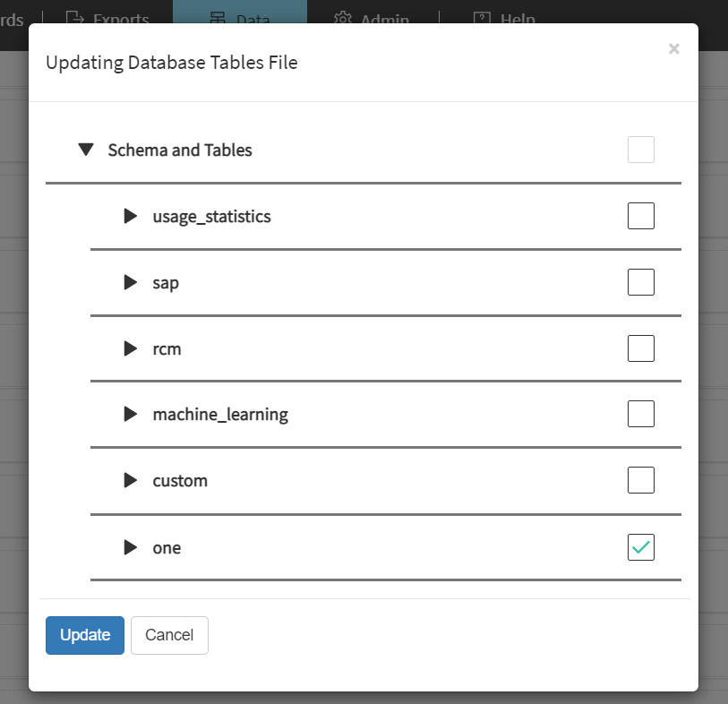
Task: Enable the sap schema checkbox
Action: [641, 282]
